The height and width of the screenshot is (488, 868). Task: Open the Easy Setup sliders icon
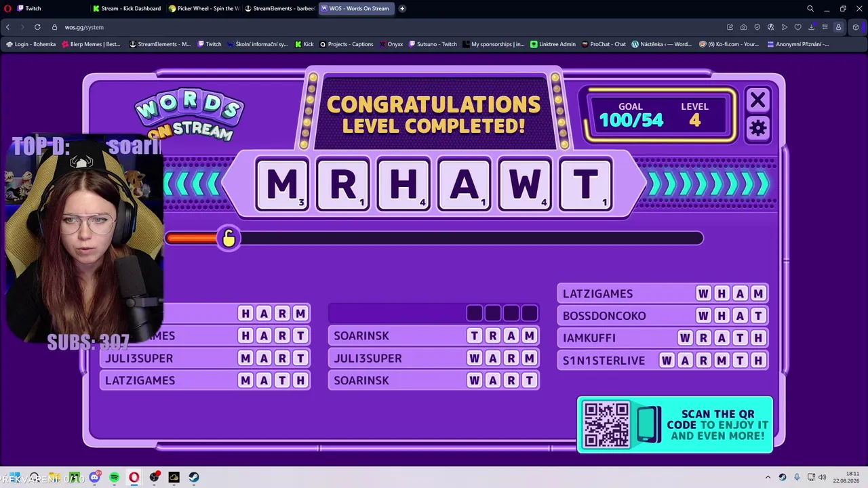(825, 27)
